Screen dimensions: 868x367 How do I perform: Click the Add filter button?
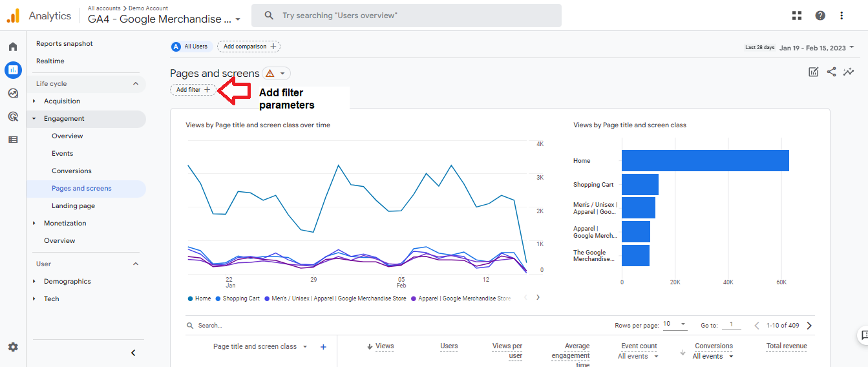pyautogui.click(x=193, y=90)
